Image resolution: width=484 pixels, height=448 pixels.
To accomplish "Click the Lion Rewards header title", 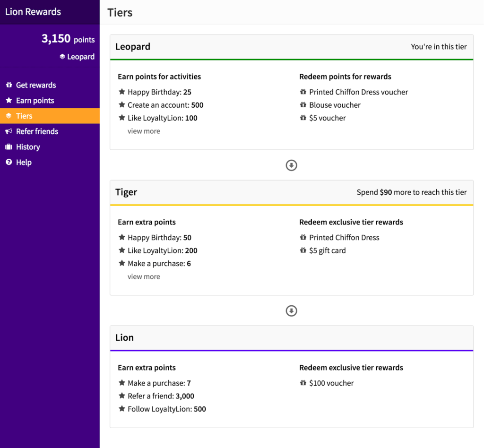I will 33,12.
